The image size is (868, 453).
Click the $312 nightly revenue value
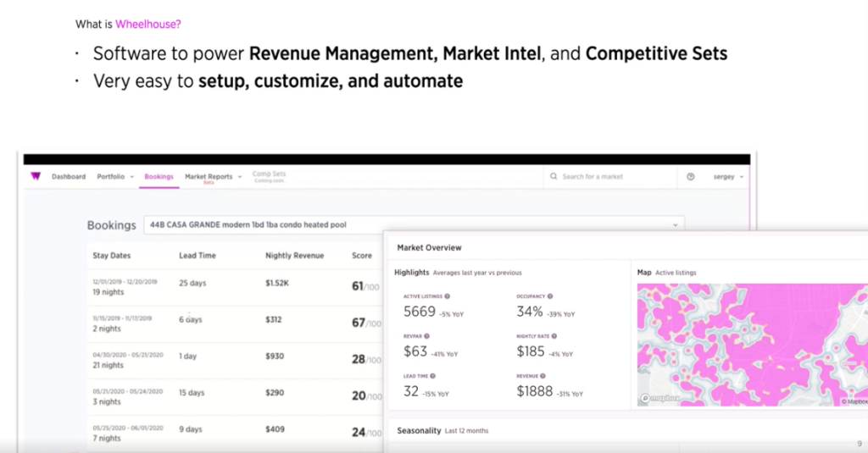point(274,320)
